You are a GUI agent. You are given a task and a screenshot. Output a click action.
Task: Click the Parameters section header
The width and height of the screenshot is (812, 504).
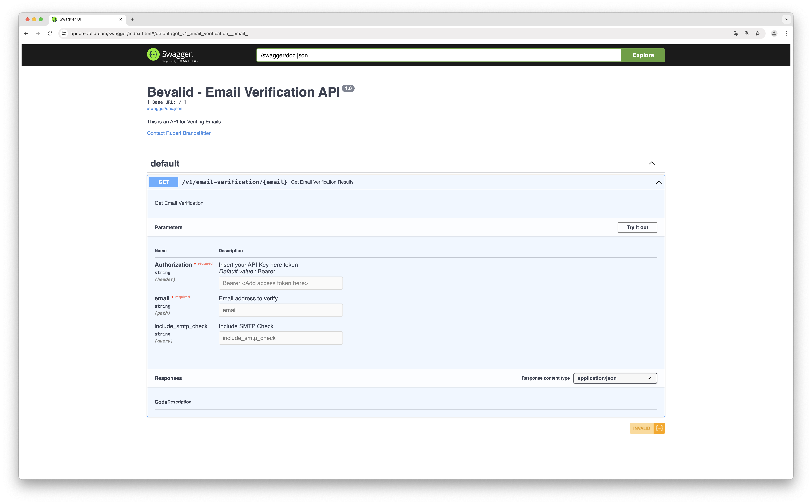(x=168, y=227)
